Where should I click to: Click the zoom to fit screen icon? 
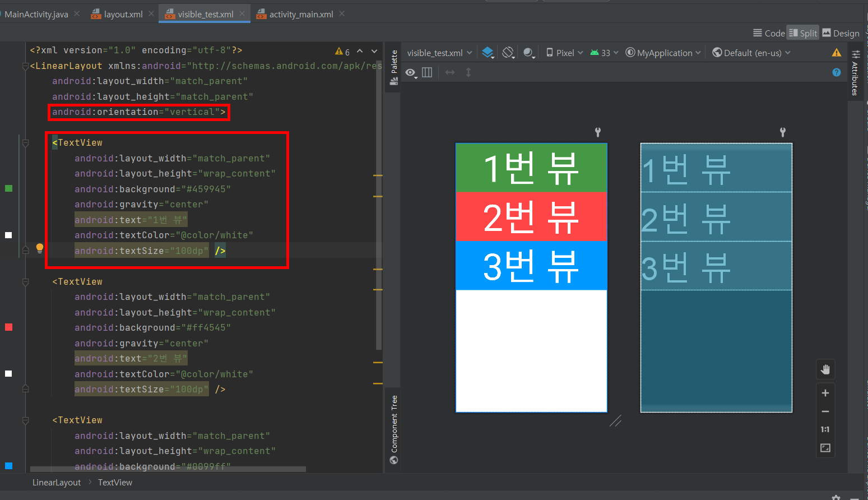click(825, 448)
